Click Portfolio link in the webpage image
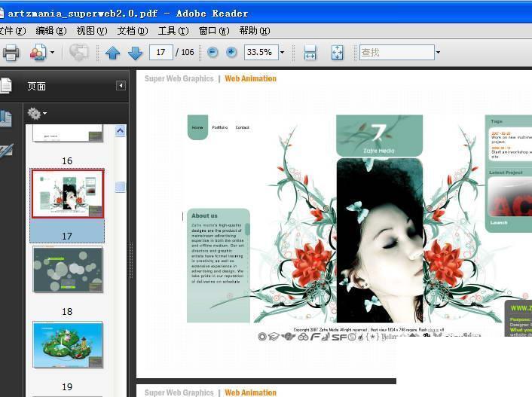Screen dimensions: 532x397 (x=220, y=127)
